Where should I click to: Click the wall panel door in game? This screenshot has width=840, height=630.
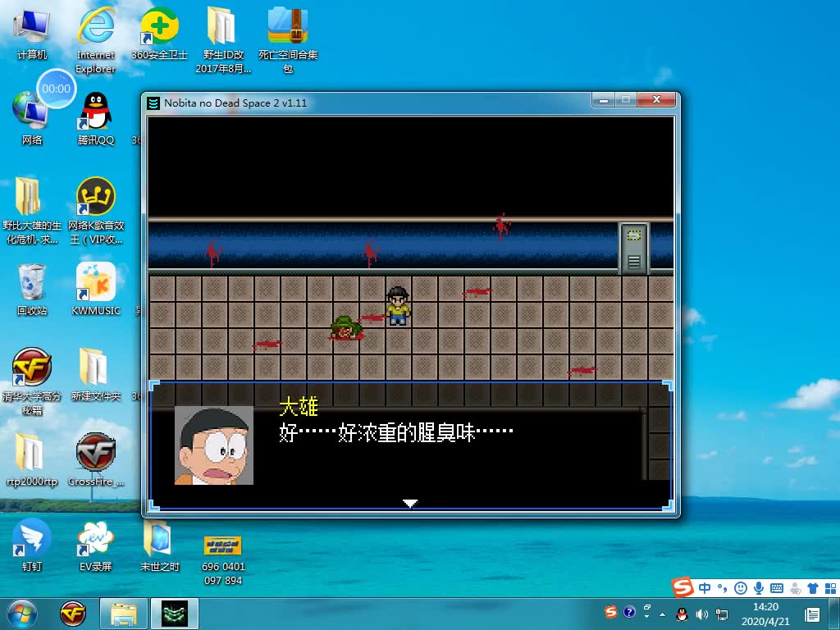point(633,248)
